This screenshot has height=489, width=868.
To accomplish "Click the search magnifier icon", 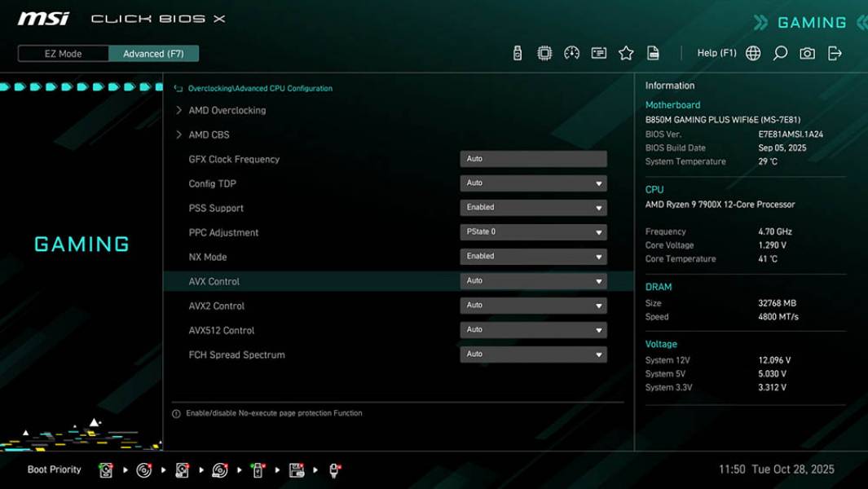I will coord(778,52).
